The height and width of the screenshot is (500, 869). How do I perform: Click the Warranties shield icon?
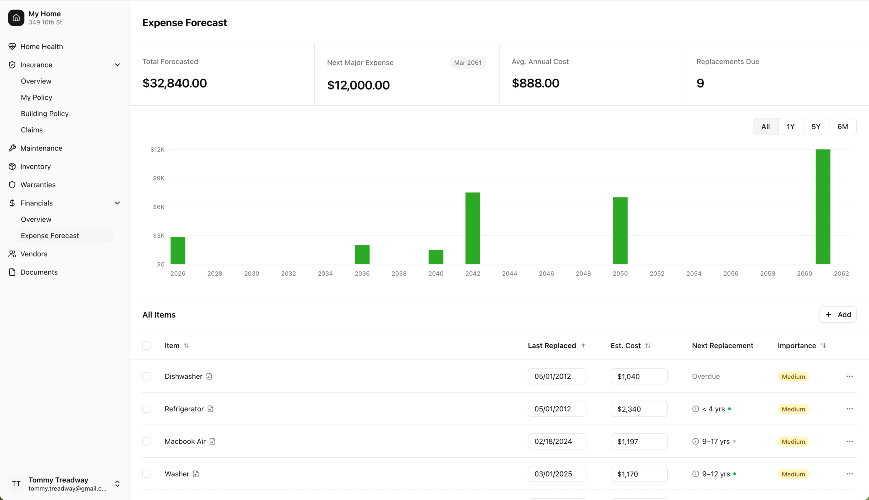[x=12, y=185]
